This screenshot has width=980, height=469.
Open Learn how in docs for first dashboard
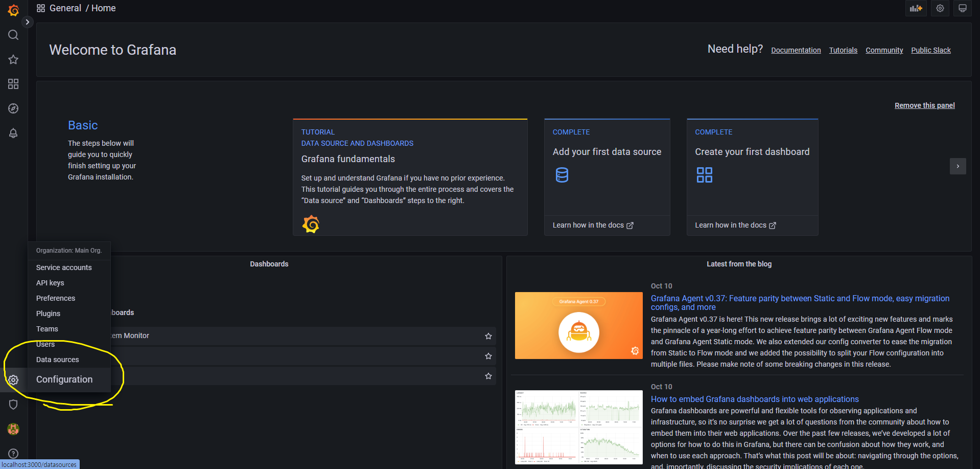point(735,225)
